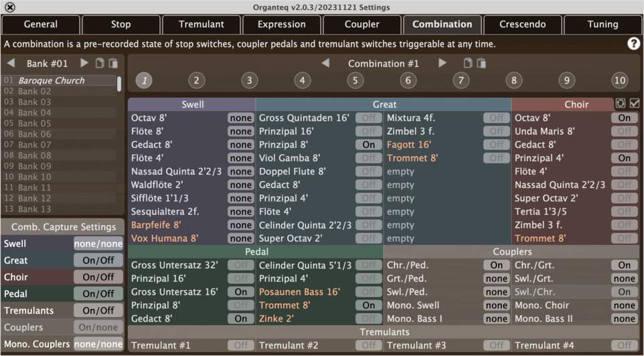This screenshot has height=356, width=644.
Task: Toggle Choir Unda Maris 8' state
Action: pos(625,131)
